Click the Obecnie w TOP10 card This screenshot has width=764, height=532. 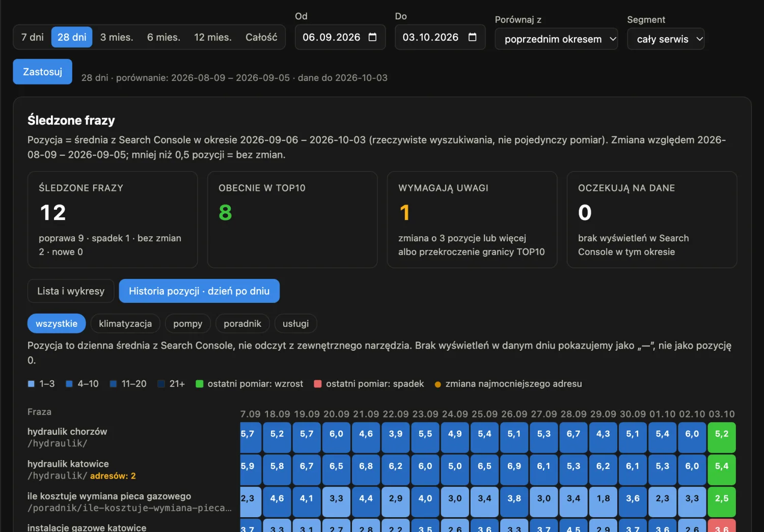292,219
